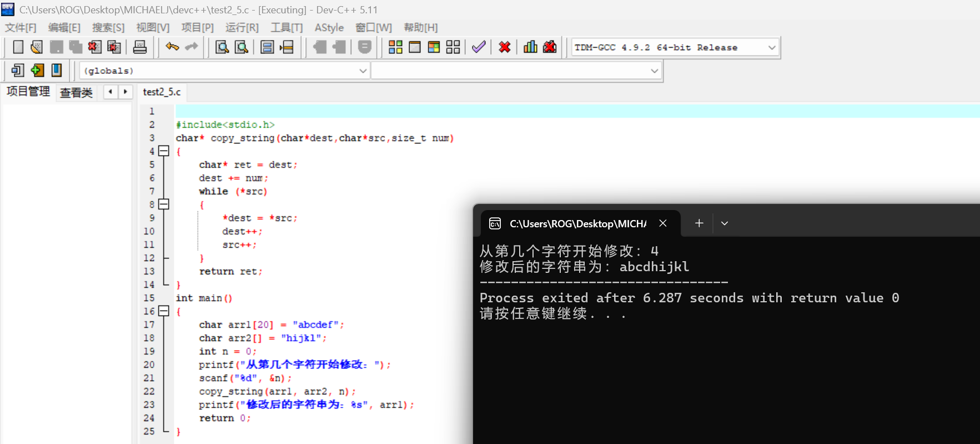Screen dimensions: 980x444
Task: Open the 视图[V] menu
Action: [153, 27]
